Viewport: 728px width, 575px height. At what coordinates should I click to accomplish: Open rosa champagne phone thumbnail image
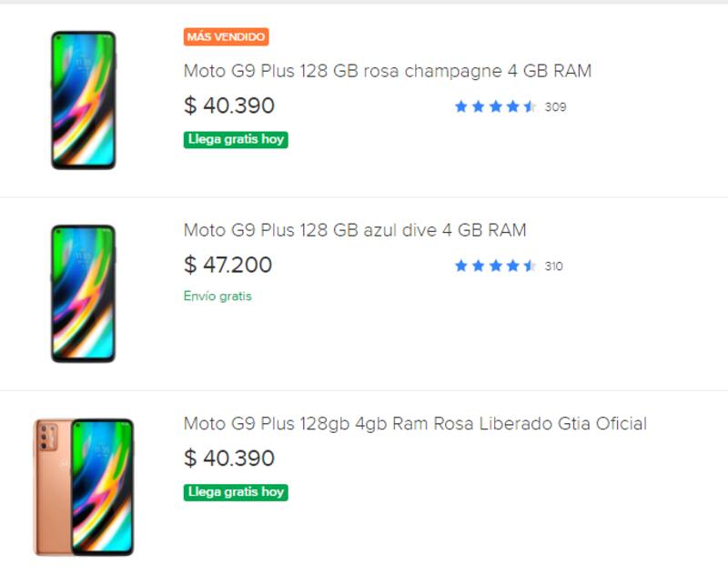click(x=84, y=100)
